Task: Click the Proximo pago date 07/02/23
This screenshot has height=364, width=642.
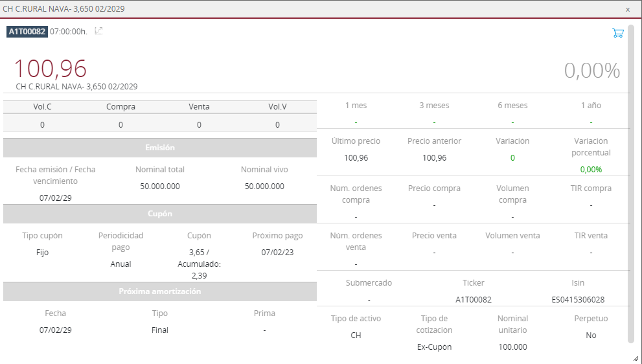Action: click(277, 253)
